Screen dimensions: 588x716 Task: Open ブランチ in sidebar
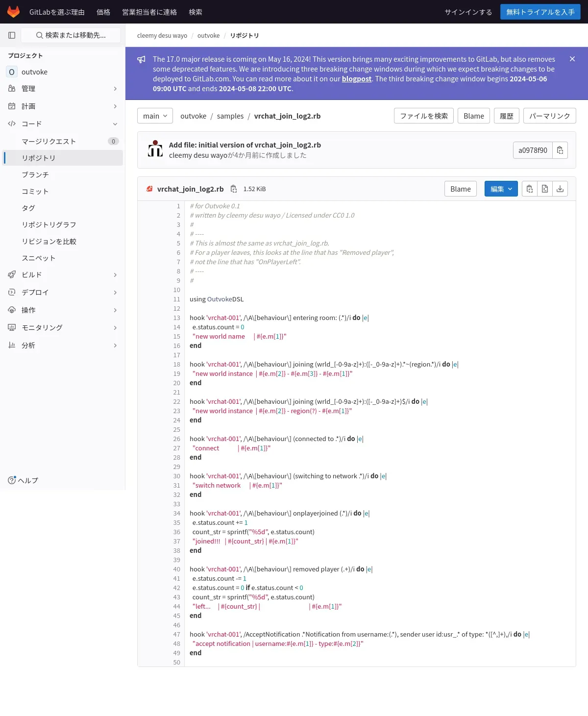(63, 175)
